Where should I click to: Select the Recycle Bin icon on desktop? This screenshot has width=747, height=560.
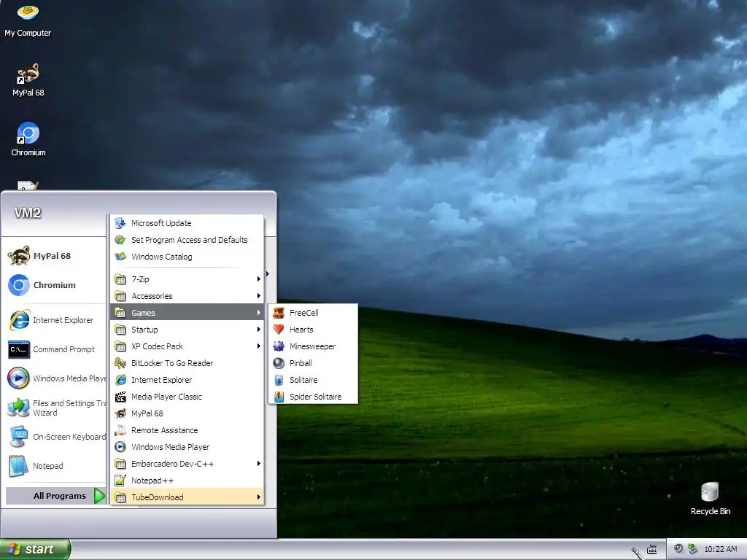click(x=710, y=499)
